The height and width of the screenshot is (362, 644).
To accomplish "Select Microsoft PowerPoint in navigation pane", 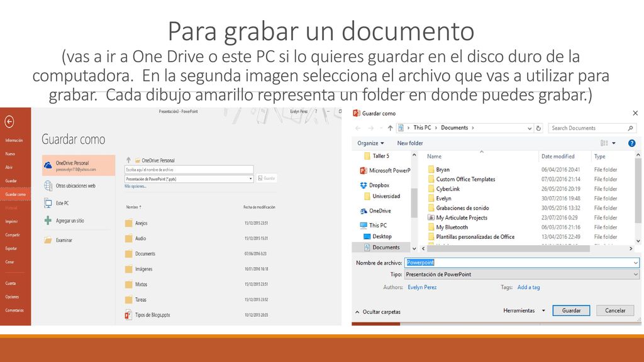I will 385,170.
